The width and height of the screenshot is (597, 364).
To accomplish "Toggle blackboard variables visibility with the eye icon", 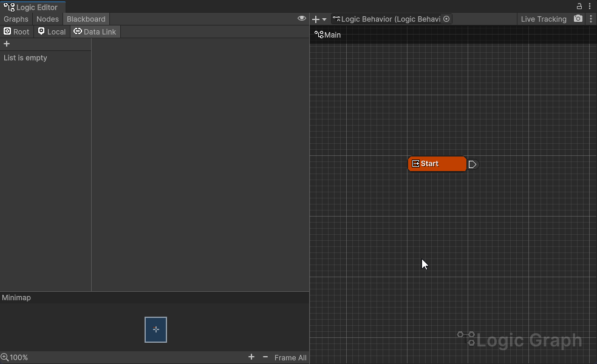I will click(x=302, y=19).
